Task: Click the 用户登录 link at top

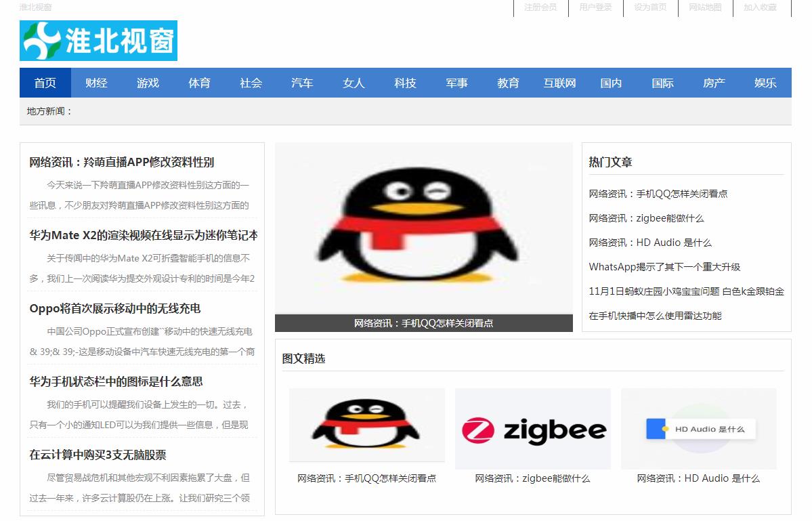Action: 595,7
